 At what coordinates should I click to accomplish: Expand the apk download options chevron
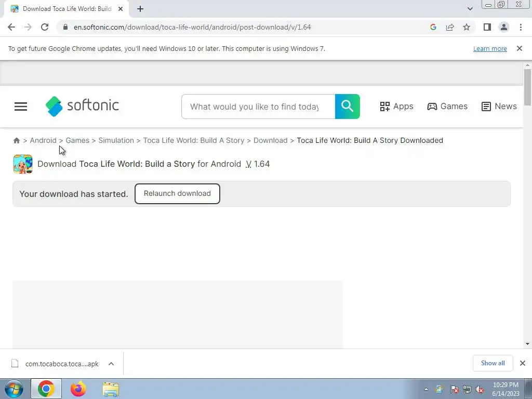click(x=111, y=364)
